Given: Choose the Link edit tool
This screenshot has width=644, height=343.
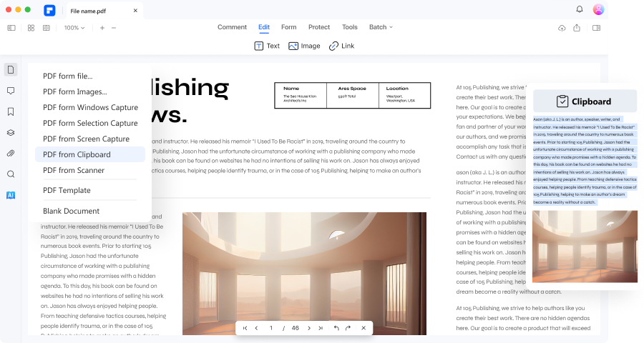Looking at the screenshot, I should 342,46.
